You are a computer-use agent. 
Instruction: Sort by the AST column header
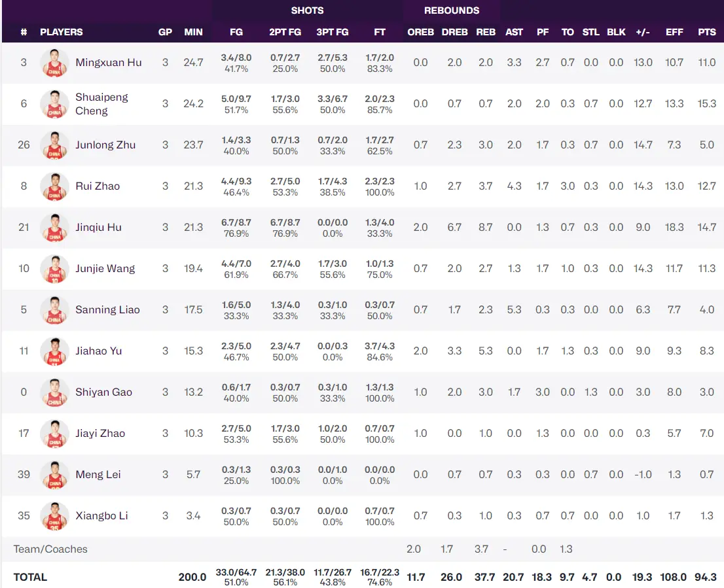(514, 32)
